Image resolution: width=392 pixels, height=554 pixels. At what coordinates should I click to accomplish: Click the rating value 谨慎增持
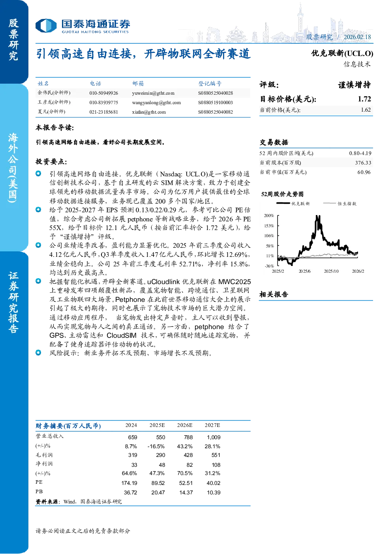pyautogui.click(x=354, y=85)
